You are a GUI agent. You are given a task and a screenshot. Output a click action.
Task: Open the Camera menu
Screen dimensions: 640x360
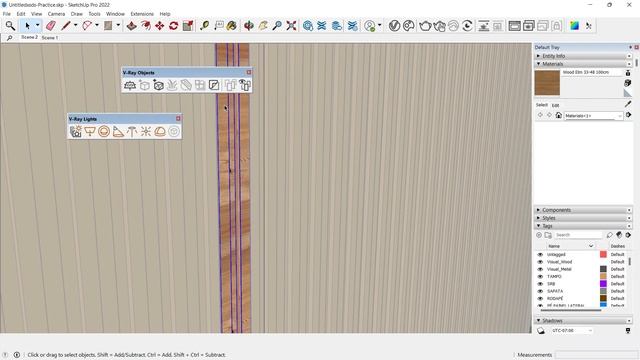[56, 14]
